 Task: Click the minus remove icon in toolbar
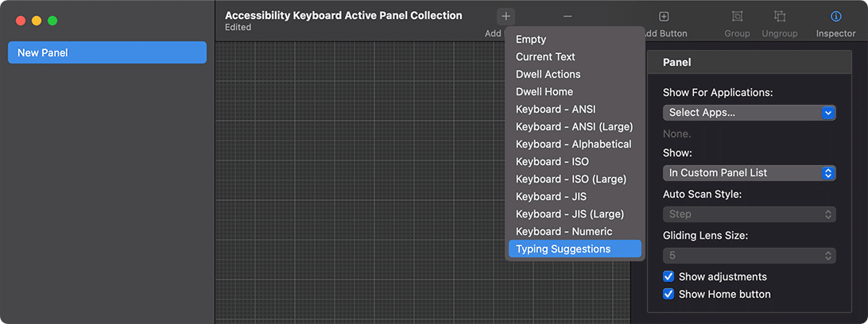click(x=568, y=17)
